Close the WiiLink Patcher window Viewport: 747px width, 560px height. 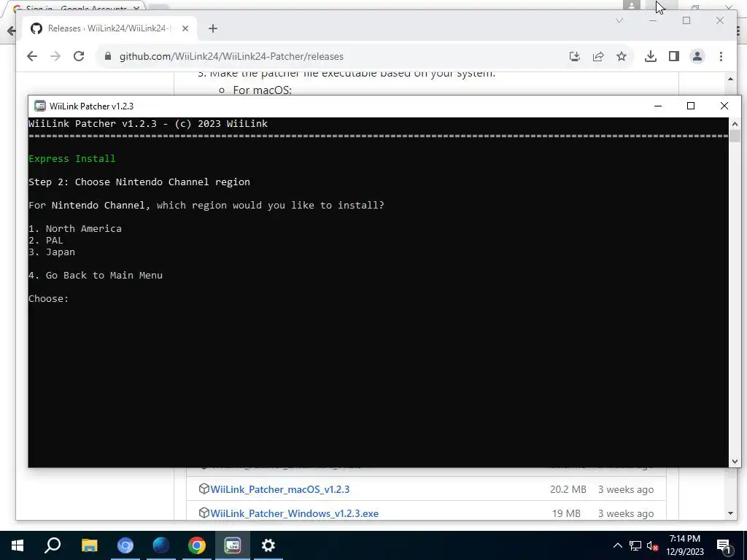pos(724,106)
